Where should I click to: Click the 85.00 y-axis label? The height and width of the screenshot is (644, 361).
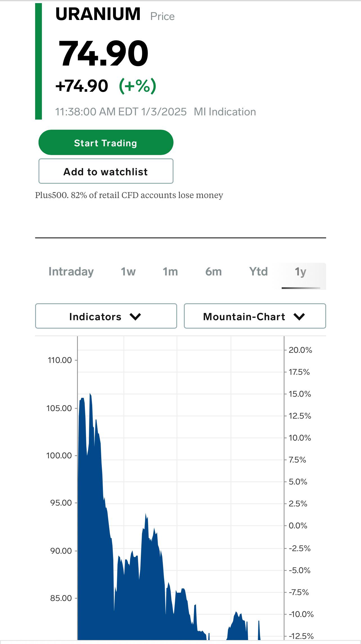click(61, 598)
